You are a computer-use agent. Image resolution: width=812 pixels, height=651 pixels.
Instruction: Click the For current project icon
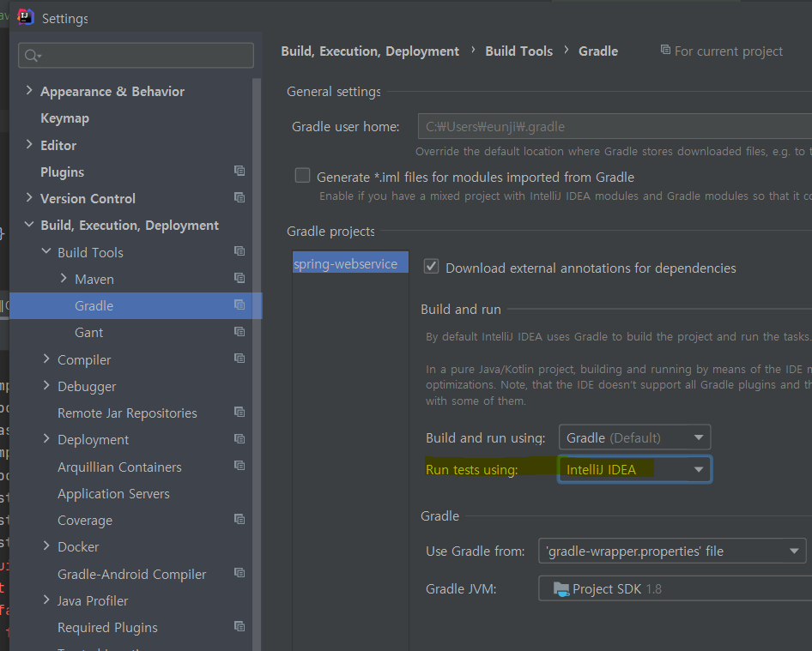[x=665, y=50]
